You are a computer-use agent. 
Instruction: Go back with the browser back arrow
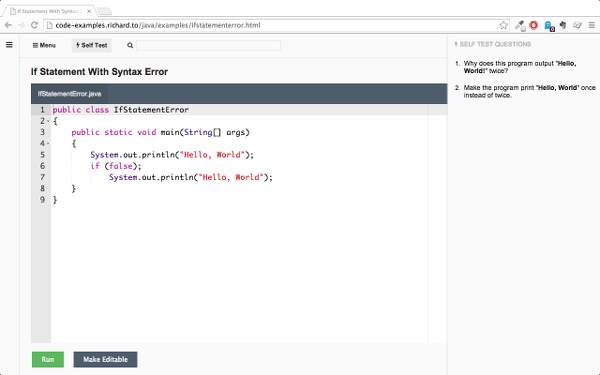pyautogui.click(x=8, y=25)
